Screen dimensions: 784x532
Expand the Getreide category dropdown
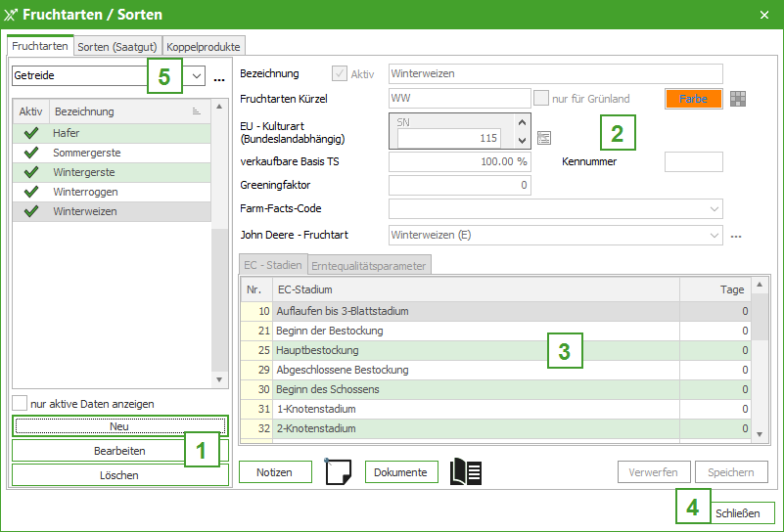click(x=196, y=75)
